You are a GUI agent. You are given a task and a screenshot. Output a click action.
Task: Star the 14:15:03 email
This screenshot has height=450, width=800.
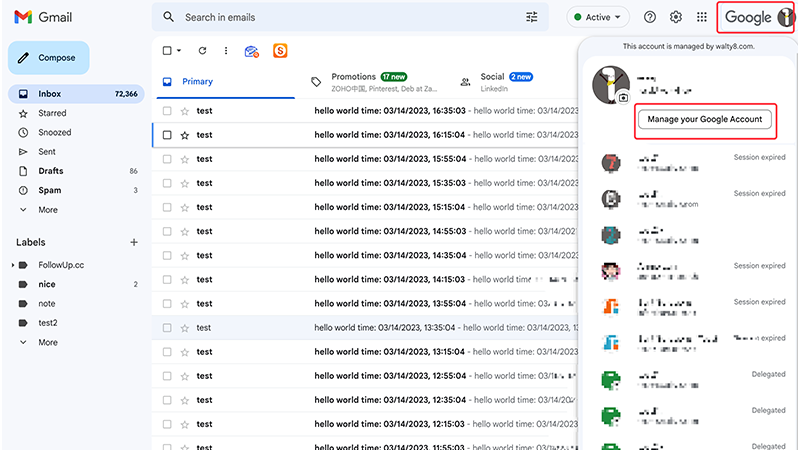pyautogui.click(x=185, y=280)
